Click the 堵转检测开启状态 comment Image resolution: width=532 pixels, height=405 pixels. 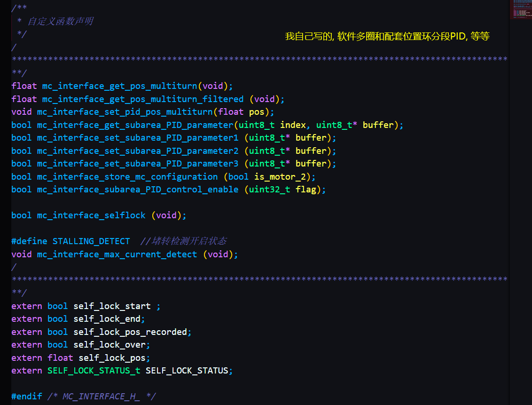(x=189, y=241)
